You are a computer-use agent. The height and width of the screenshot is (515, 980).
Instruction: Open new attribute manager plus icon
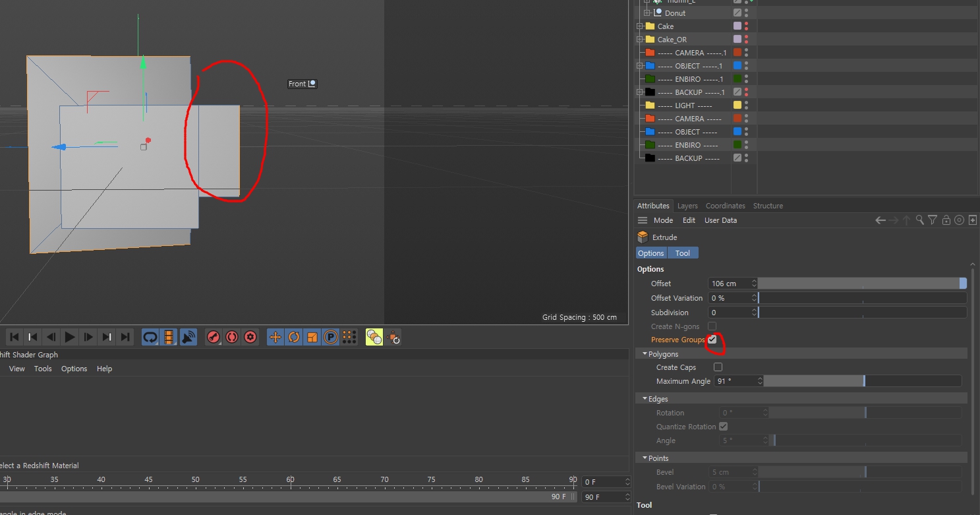pos(973,220)
